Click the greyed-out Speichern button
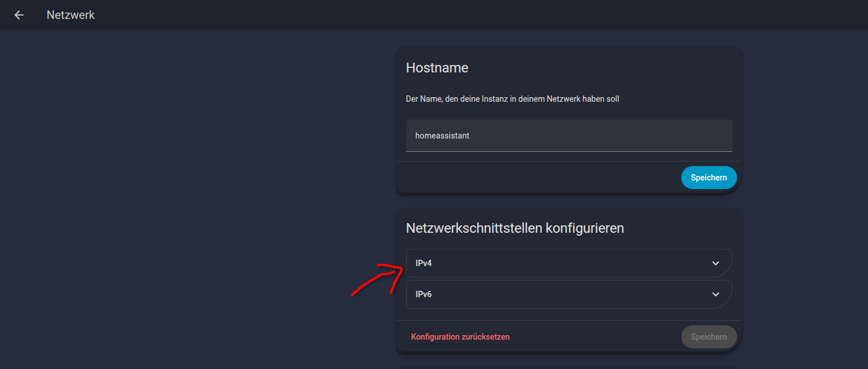The width and height of the screenshot is (868, 369). tap(708, 337)
